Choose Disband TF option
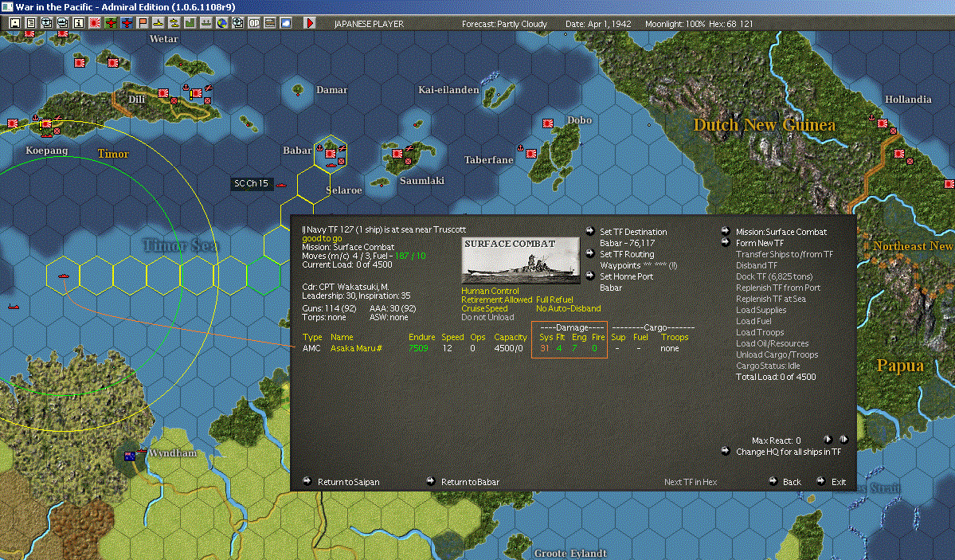The width and height of the screenshot is (955, 560). (x=757, y=265)
